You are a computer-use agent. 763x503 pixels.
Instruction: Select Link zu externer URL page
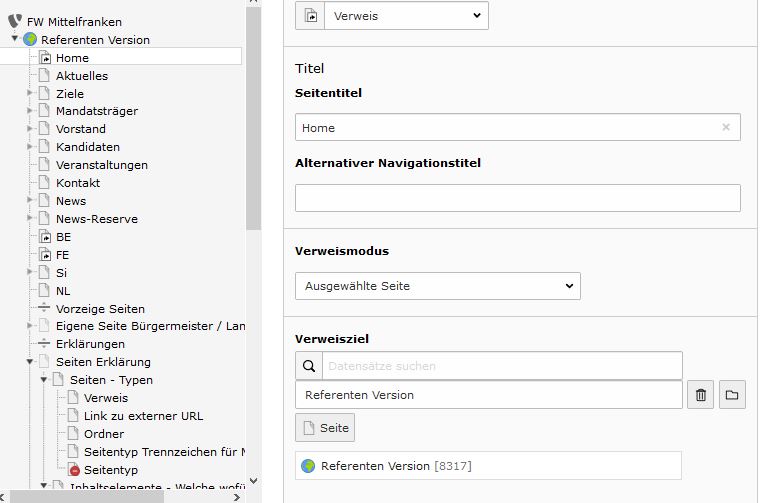144,416
